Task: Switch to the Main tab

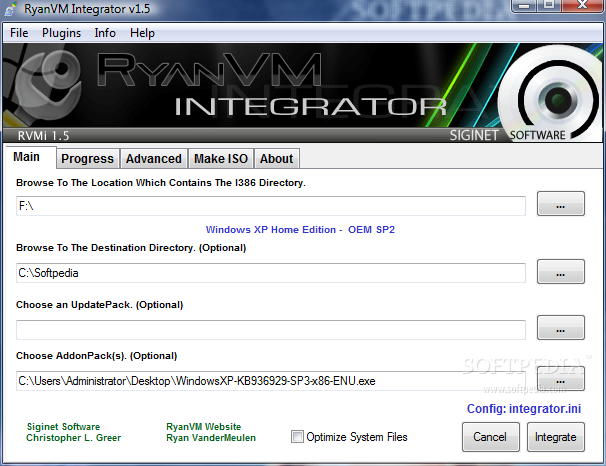Action: coord(31,157)
